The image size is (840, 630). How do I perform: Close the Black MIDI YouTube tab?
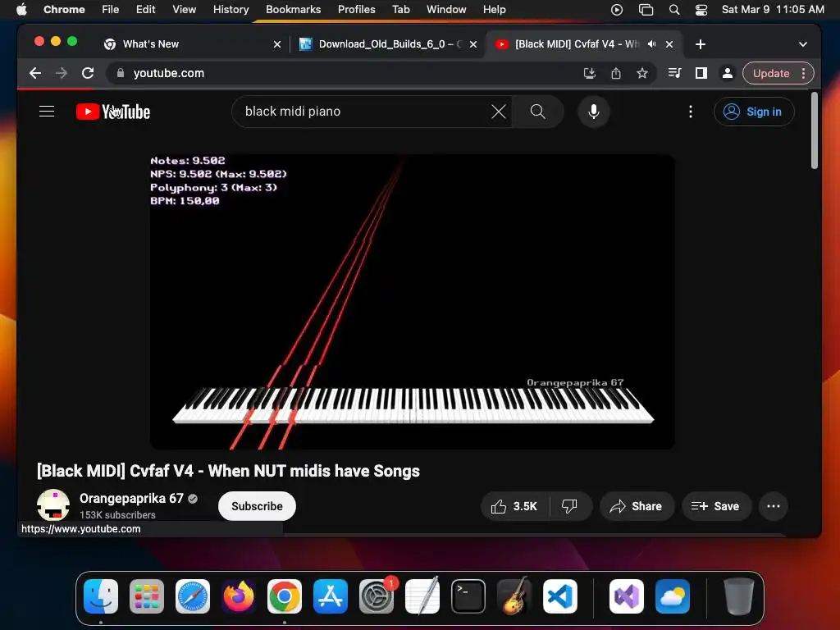click(669, 44)
